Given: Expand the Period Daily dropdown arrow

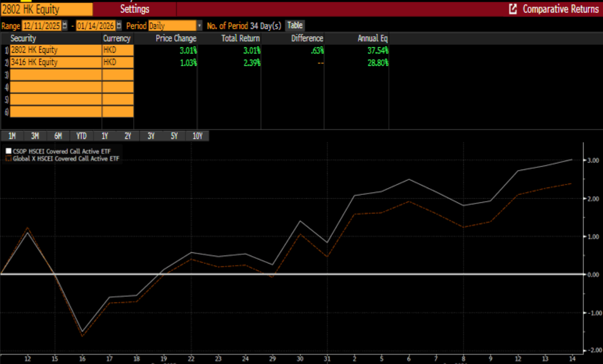Looking at the screenshot, I should (x=200, y=26).
